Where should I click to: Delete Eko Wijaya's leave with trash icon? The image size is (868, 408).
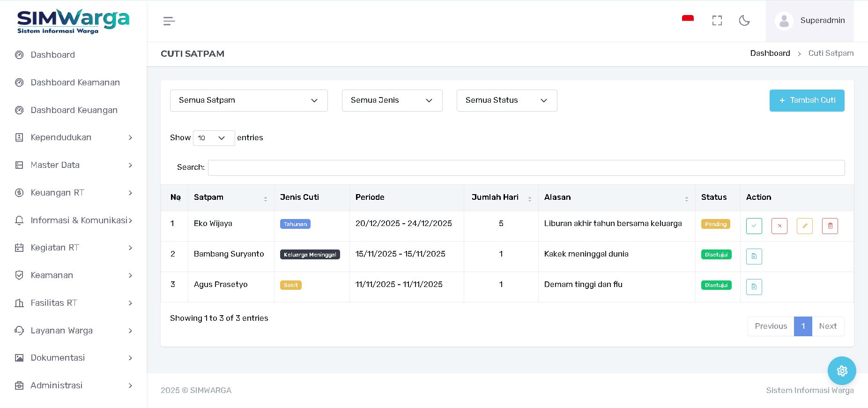(x=830, y=226)
